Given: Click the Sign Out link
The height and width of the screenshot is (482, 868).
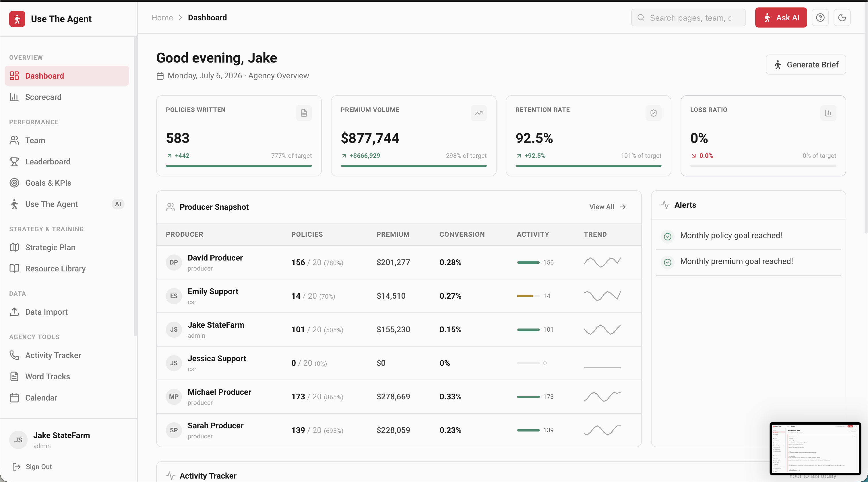Looking at the screenshot, I should (x=32, y=467).
